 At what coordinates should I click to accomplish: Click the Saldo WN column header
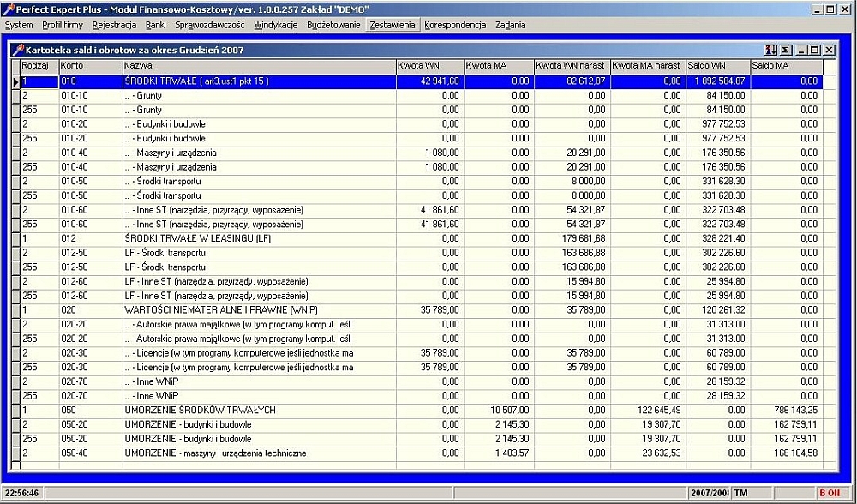[x=717, y=66]
